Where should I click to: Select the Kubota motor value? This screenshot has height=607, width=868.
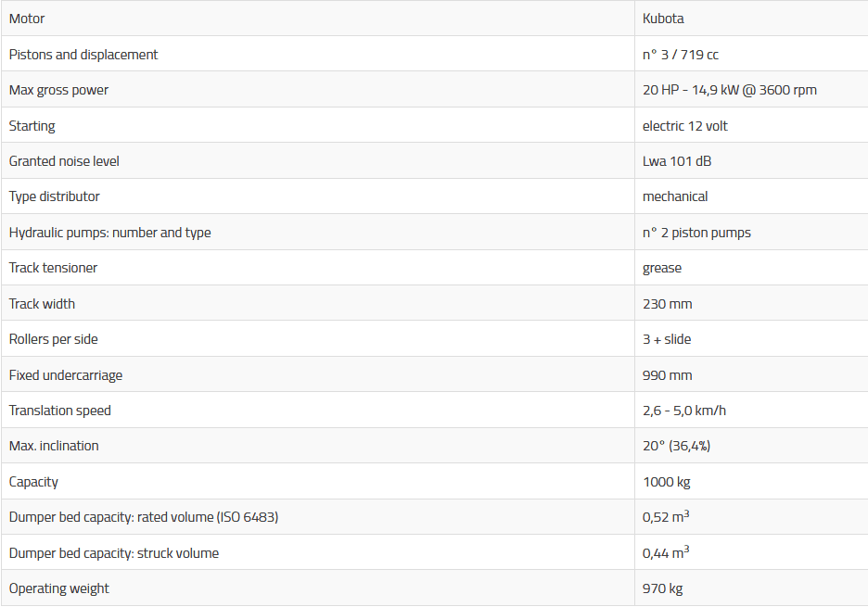point(663,19)
